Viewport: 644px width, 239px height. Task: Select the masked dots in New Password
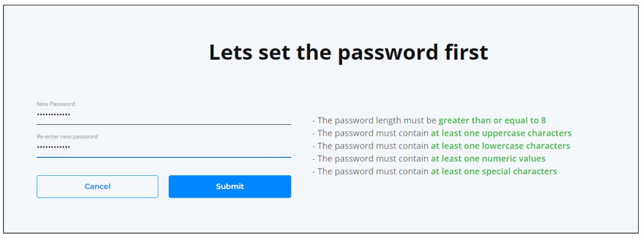pos(54,115)
